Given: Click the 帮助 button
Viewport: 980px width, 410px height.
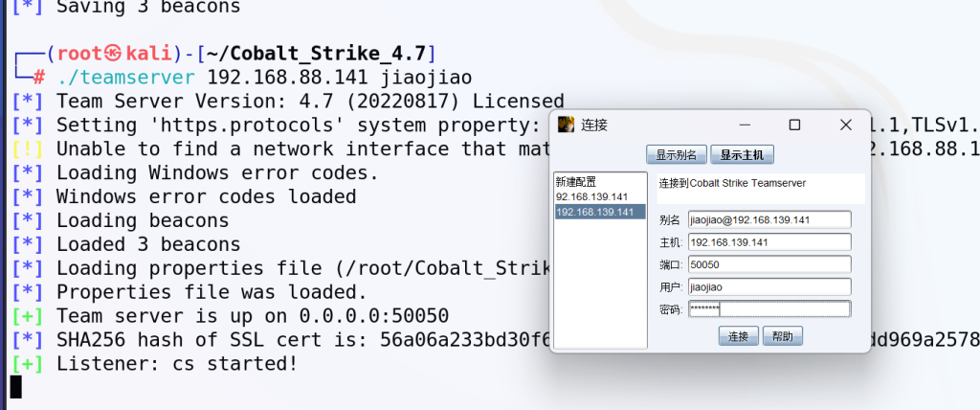Looking at the screenshot, I should (x=783, y=336).
